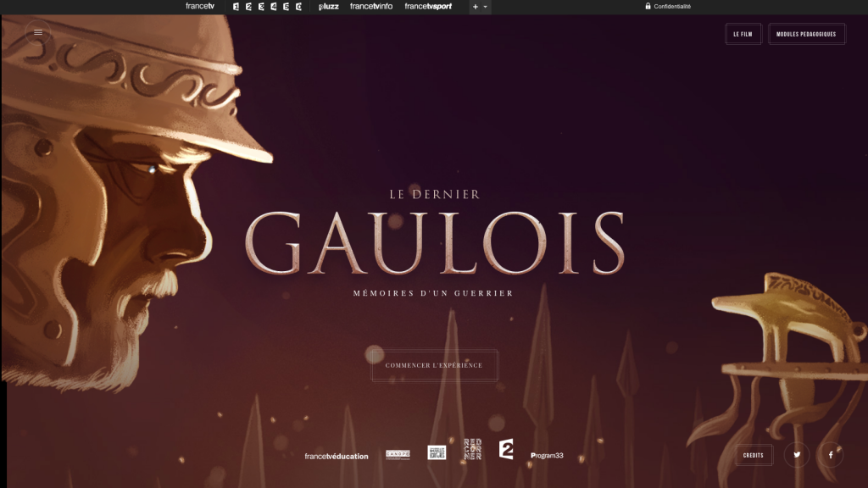Open the hamburger menu icon

tap(38, 33)
